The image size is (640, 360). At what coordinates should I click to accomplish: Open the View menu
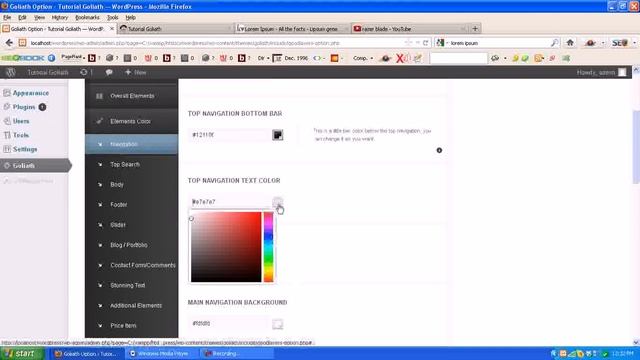click(x=39, y=18)
